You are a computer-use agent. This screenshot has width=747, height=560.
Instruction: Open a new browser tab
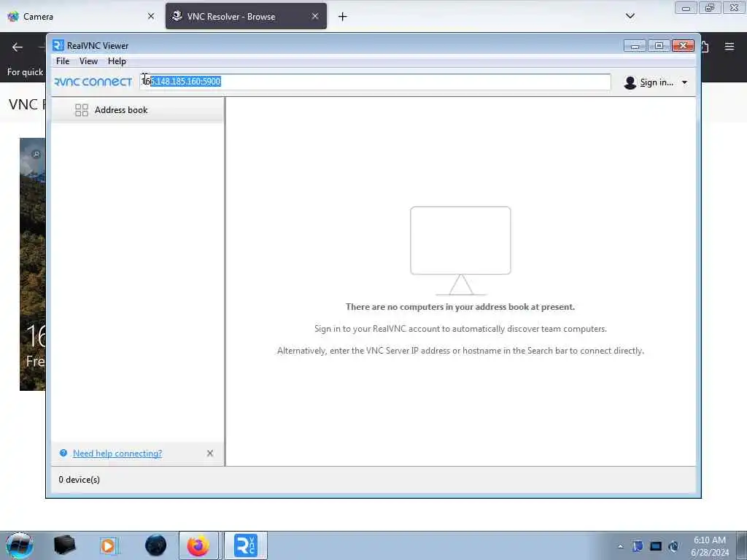coord(343,17)
